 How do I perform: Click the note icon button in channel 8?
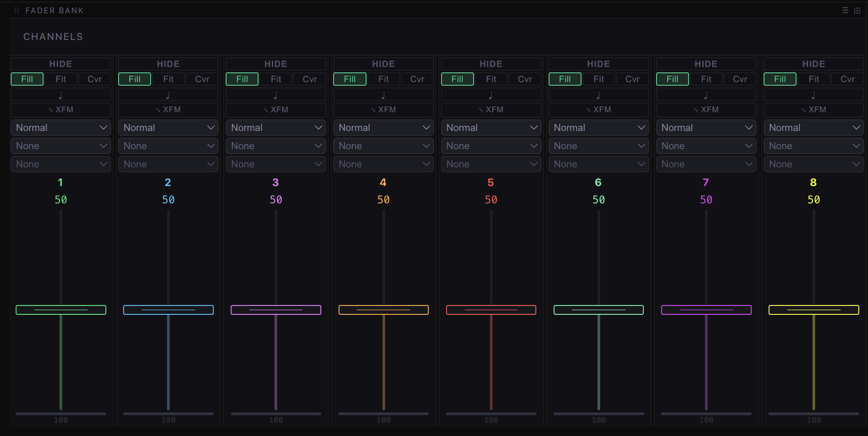(x=813, y=95)
